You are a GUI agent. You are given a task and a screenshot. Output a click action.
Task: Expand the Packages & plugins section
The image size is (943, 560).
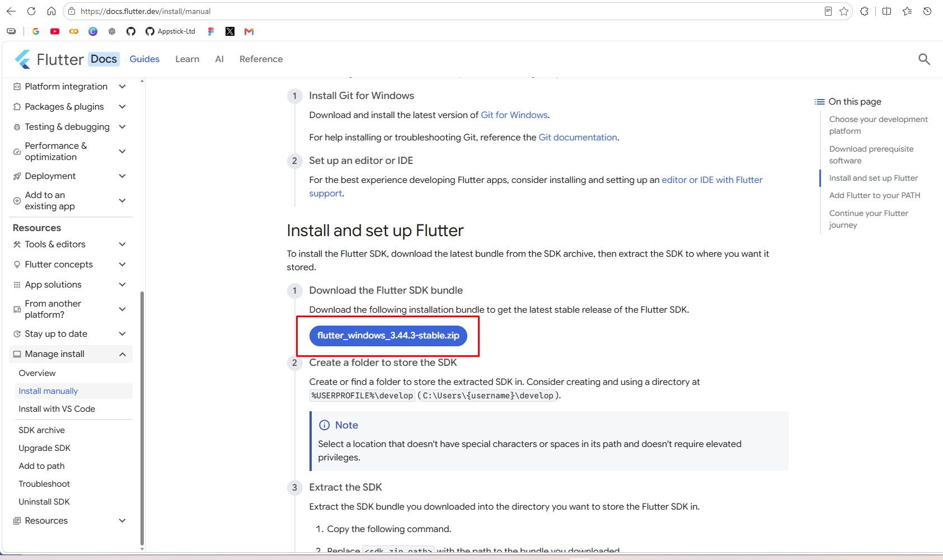point(71,107)
